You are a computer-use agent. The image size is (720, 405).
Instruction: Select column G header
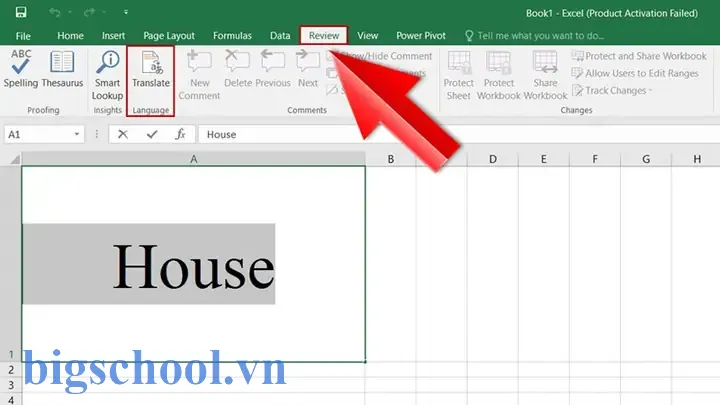coord(646,159)
